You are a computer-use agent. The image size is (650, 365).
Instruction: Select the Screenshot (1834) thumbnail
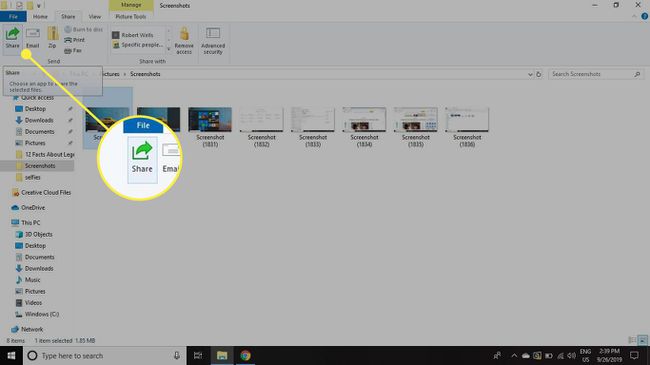(364, 127)
